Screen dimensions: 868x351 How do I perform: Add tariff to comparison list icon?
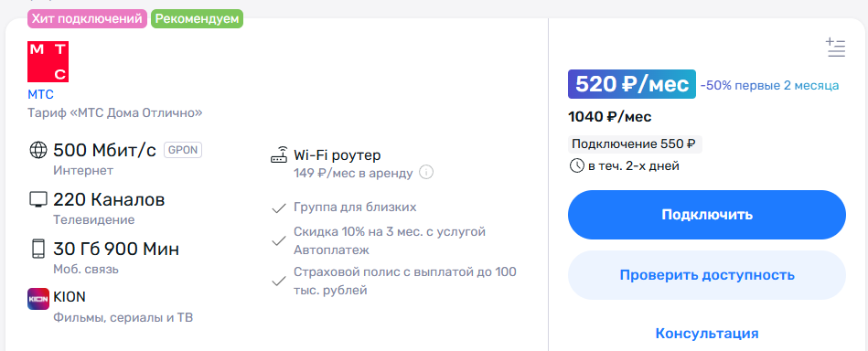(x=835, y=48)
